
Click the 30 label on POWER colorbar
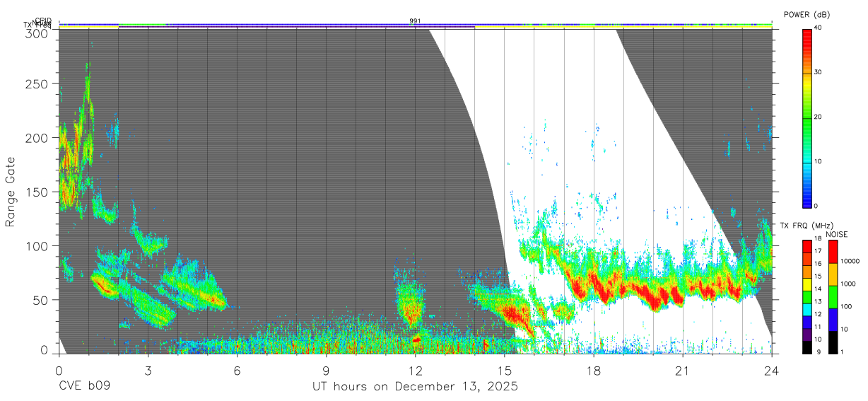coord(819,72)
